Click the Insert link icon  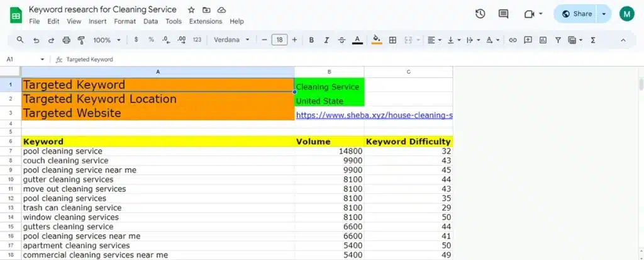pyautogui.click(x=513, y=40)
